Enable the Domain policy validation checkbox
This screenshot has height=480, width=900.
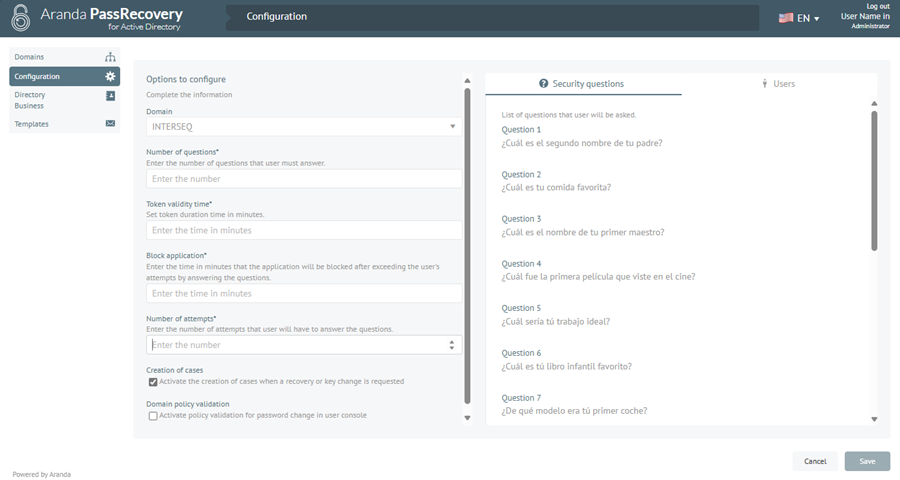pyautogui.click(x=153, y=416)
